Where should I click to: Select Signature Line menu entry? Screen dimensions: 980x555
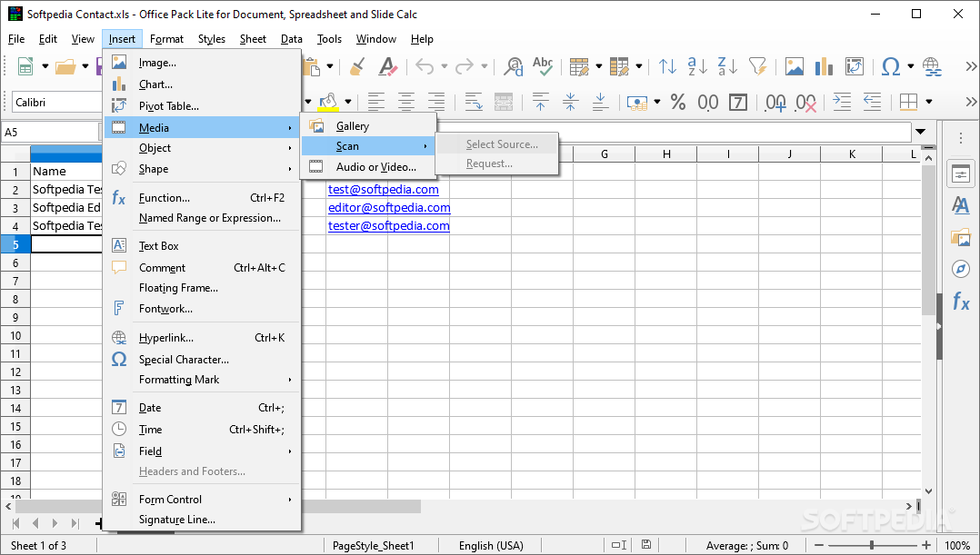point(201,520)
